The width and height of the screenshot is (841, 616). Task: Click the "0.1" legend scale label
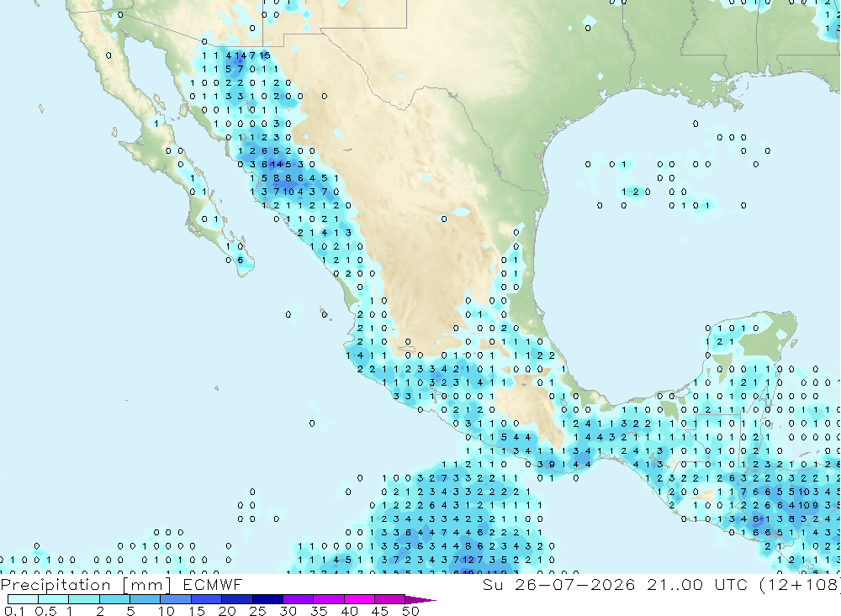click(x=14, y=611)
